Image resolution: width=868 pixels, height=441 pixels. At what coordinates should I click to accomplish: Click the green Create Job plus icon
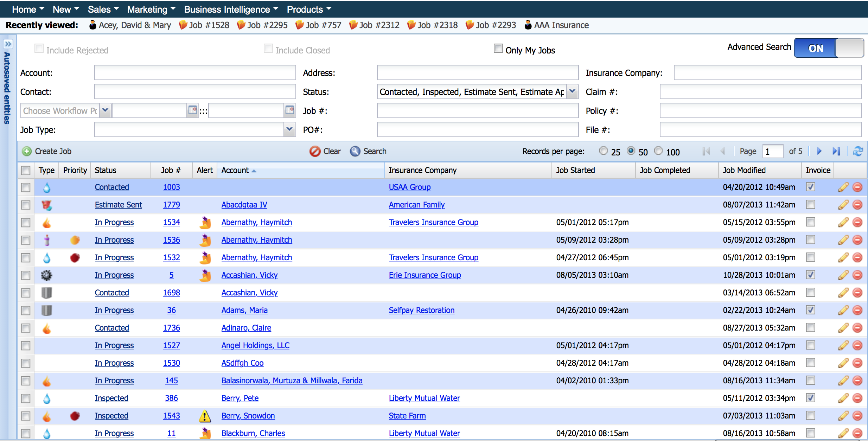point(27,151)
